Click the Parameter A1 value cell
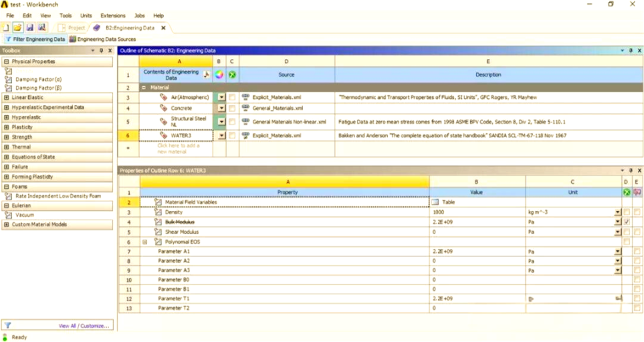This screenshot has height=342, width=644. [477, 252]
